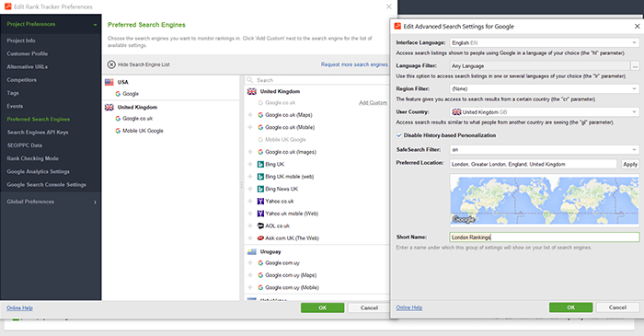Image resolution: width=644 pixels, height=336 pixels.
Task: Click the Request more search engines link
Action: pos(354,64)
